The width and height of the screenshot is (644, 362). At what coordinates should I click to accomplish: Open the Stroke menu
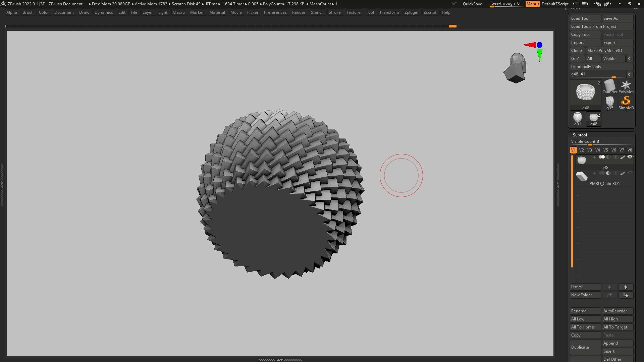[334, 12]
